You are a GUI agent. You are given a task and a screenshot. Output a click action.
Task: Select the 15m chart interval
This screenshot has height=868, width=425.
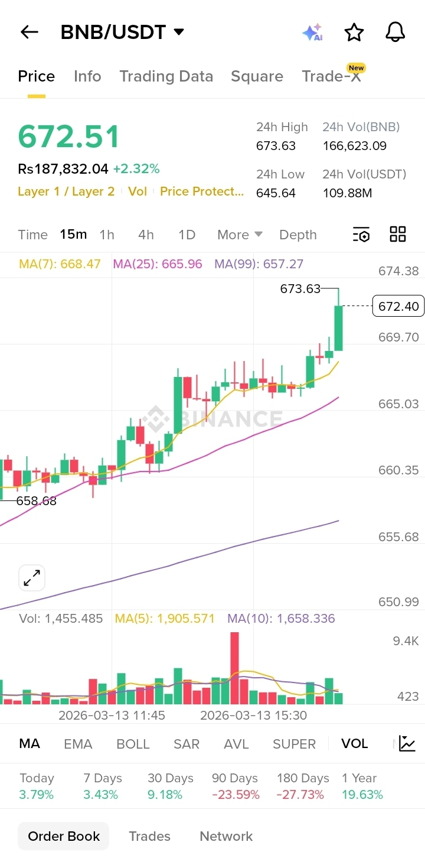[73, 235]
